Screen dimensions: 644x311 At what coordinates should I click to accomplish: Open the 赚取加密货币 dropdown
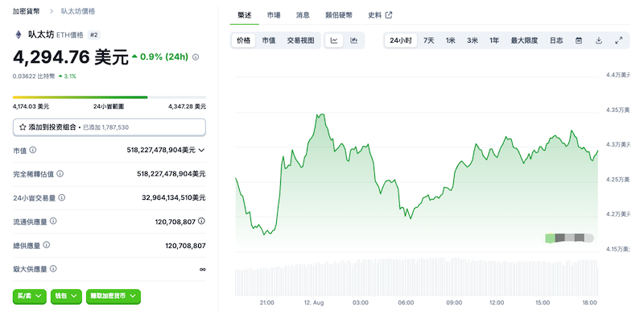click(x=114, y=296)
